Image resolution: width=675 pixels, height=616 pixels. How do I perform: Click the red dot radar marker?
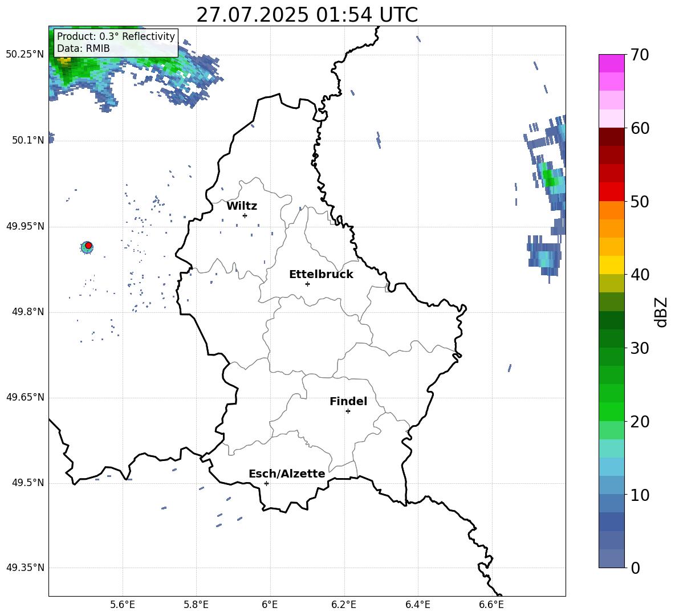coord(88,246)
